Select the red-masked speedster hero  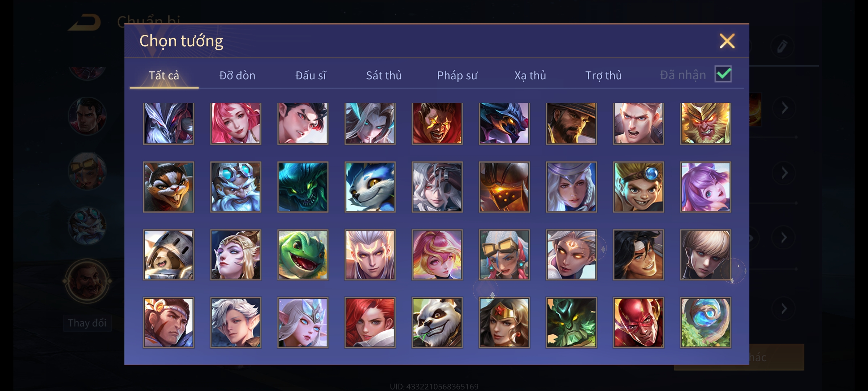click(x=638, y=323)
